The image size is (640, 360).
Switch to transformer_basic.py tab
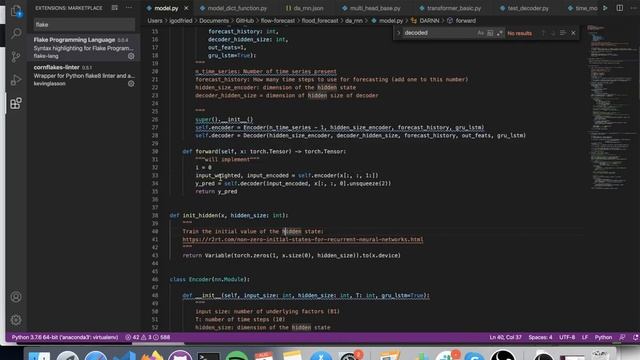450,8
